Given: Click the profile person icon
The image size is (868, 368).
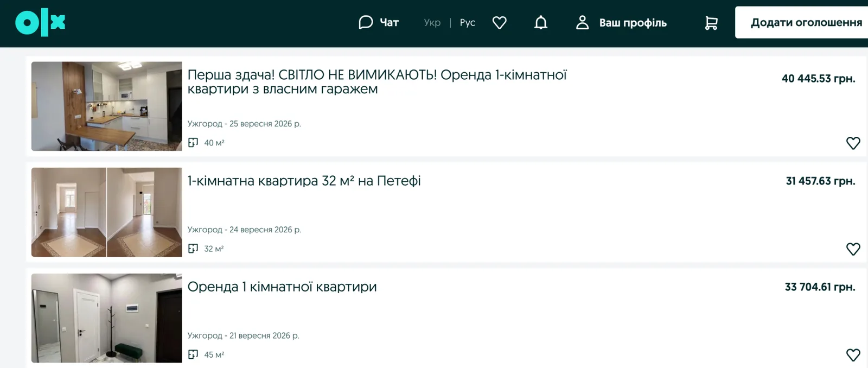Looking at the screenshot, I should click(x=582, y=22).
